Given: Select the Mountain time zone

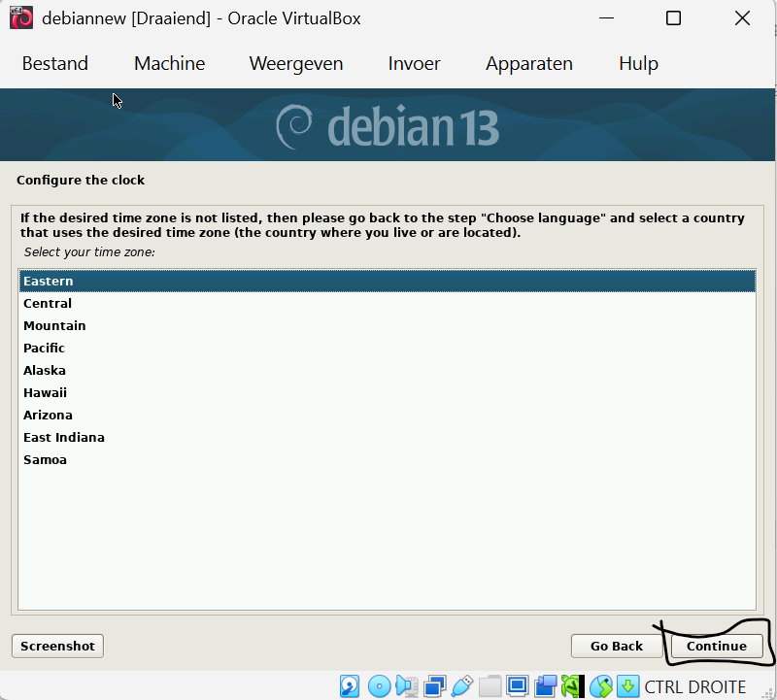Looking at the screenshot, I should click(387, 325).
